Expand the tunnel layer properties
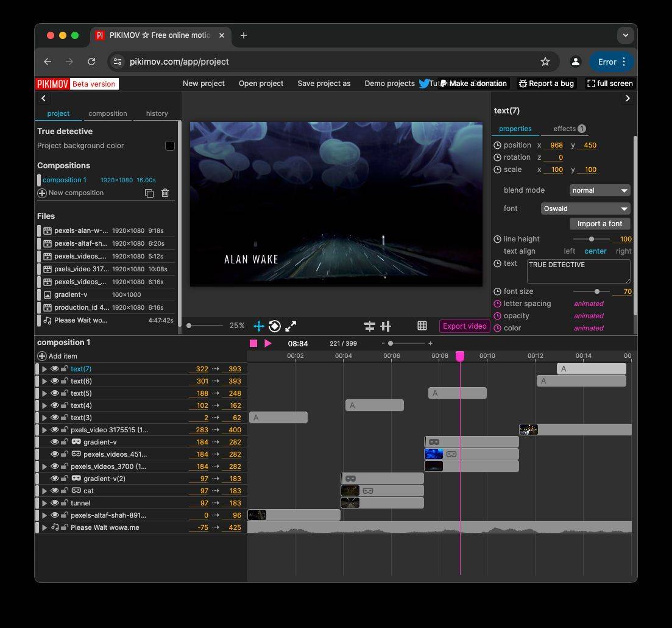Image resolution: width=672 pixels, height=628 pixels. click(44, 503)
